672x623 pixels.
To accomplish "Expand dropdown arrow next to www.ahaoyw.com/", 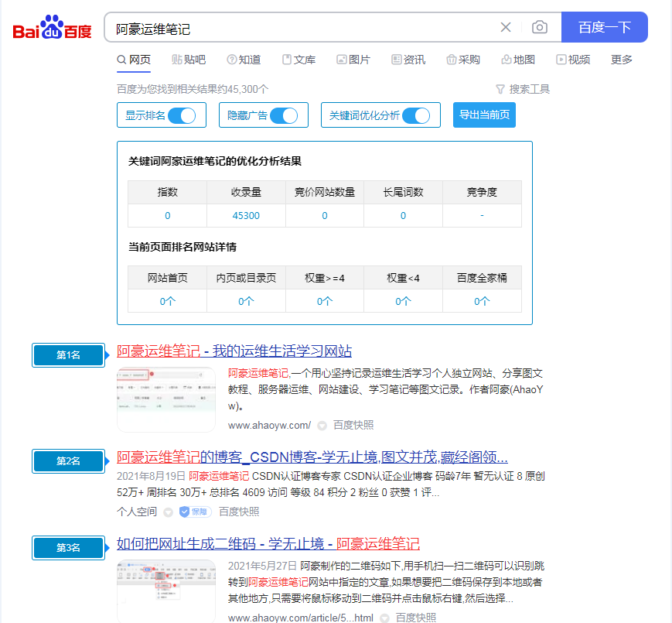I will coord(322,426).
